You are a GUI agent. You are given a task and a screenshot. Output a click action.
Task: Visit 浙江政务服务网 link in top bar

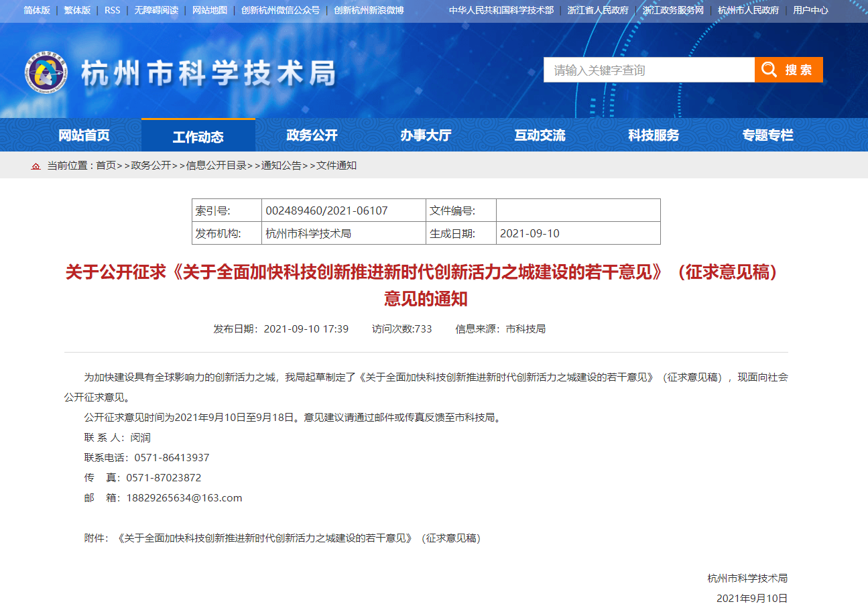point(673,11)
